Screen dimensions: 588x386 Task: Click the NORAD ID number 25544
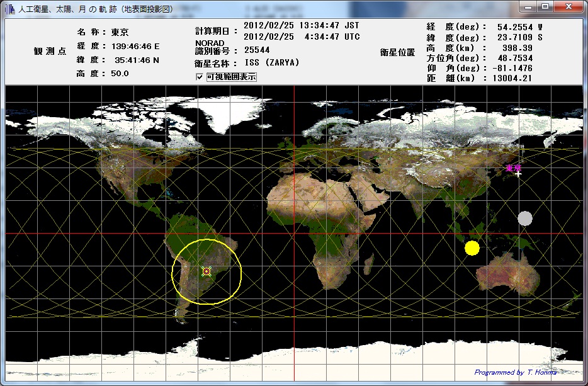257,50
